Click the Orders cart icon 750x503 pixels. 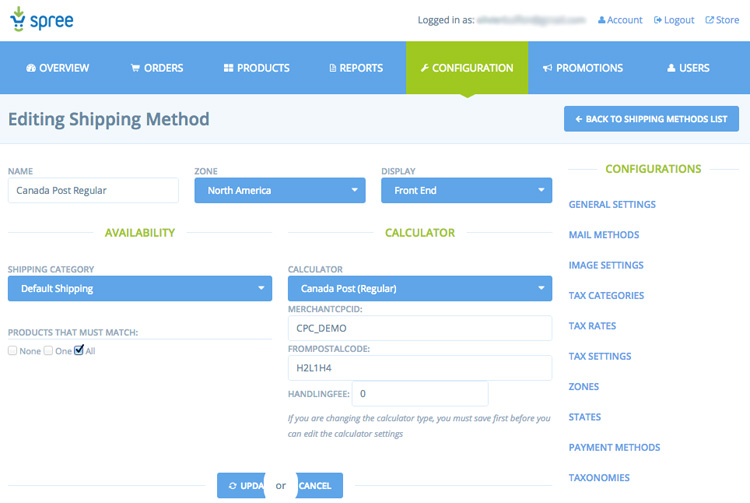(x=135, y=68)
